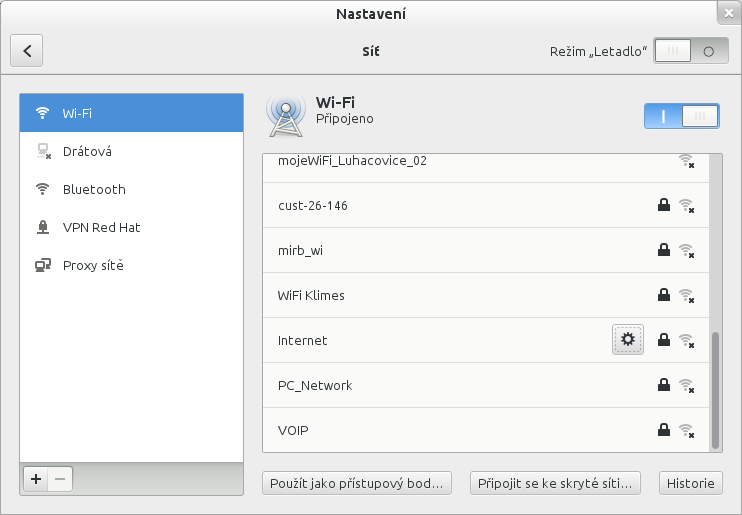Image resolution: width=742 pixels, height=515 pixels.
Task: Open Proxy sítě settings in sidebar
Action: pyautogui.click(x=132, y=265)
